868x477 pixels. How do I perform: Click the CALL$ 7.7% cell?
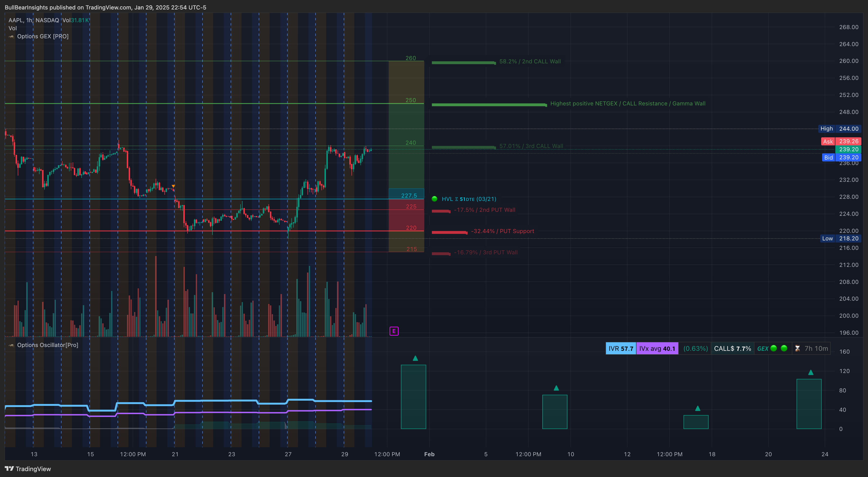(732, 349)
